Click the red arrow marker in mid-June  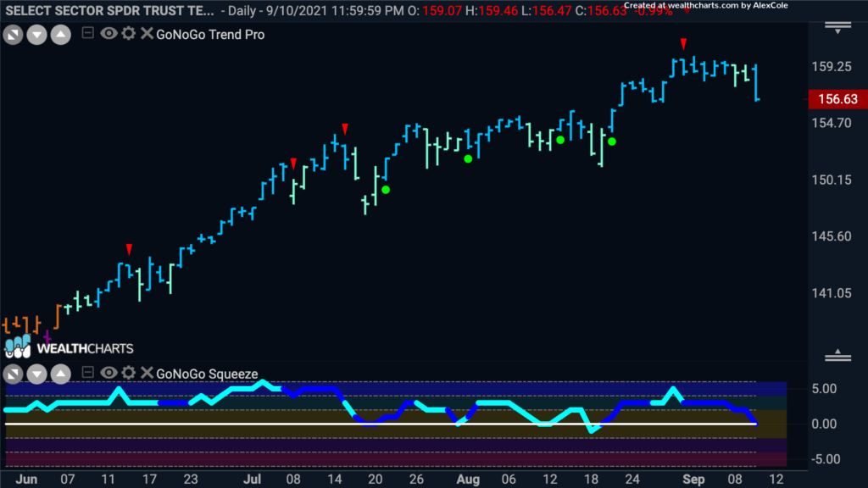129,250
